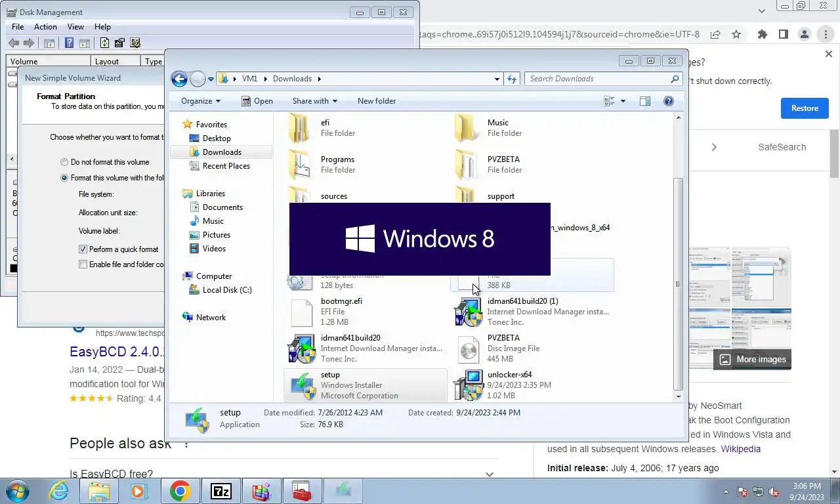Click the help question mark icon in Explorer
The height and width of the screenshot is (504, 840).
point(669,101)
